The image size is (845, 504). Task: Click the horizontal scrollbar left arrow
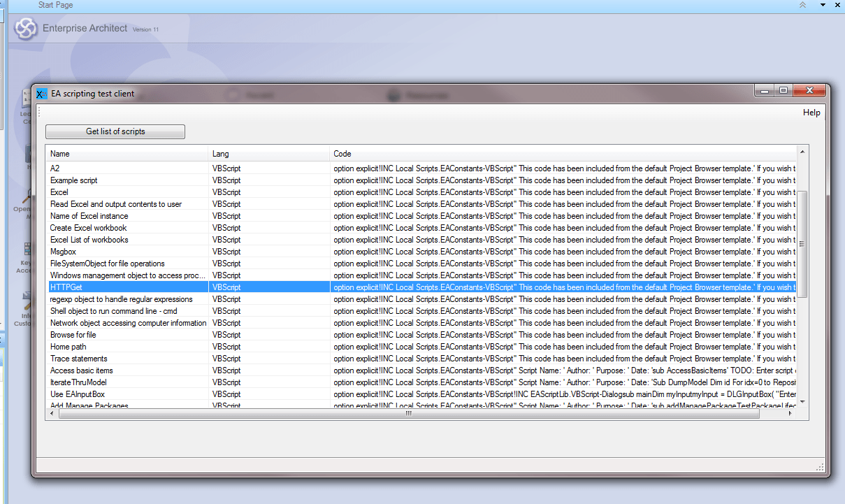52,414
